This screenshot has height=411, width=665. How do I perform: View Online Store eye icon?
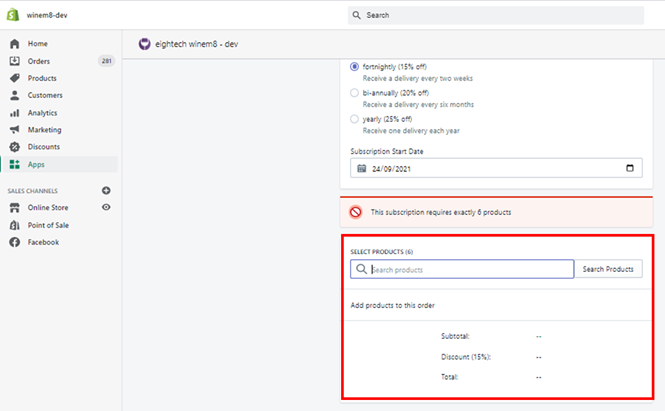(106, 207)
